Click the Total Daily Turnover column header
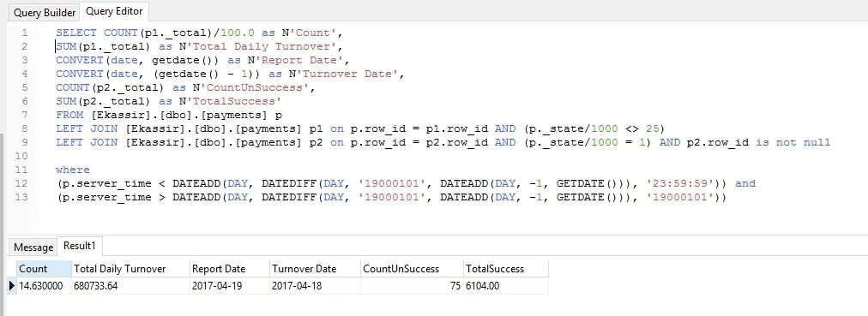Screen dimensions: 868x316 (130, 269)
